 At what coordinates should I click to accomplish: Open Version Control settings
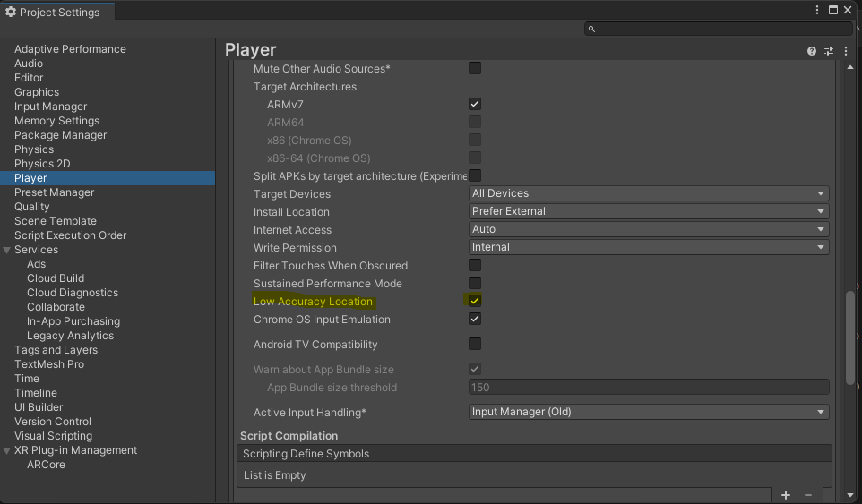click(53, 421)
